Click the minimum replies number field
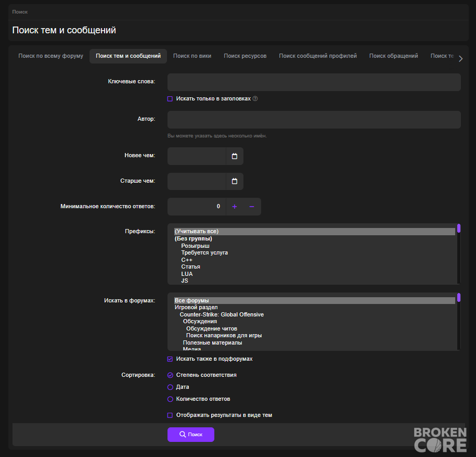This screenshot has height=457, width=476. coord(197,207)
